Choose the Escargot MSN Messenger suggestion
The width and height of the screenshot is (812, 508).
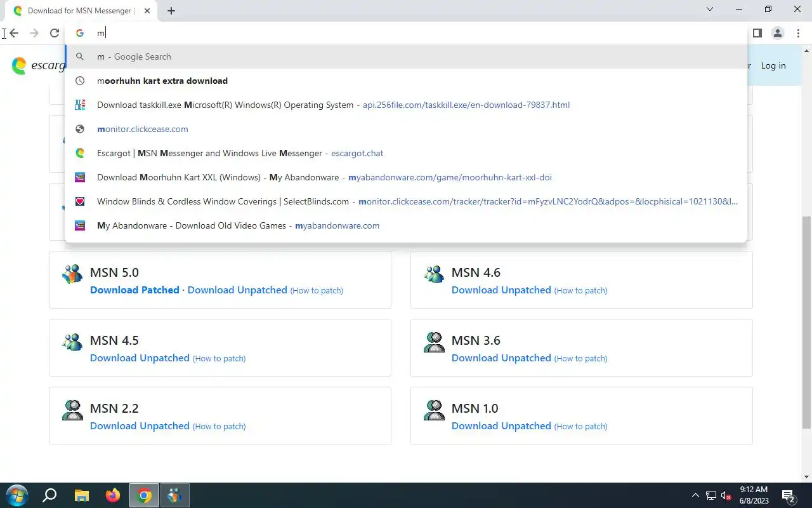(x=406, y=153)
